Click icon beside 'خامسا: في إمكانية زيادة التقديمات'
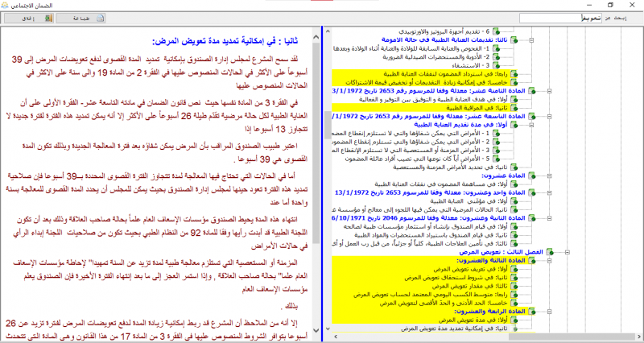Image resolution: width=644 pixels, height=343 pixels. (514, 83)
